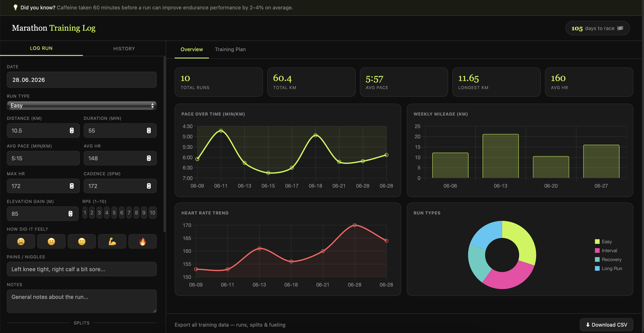
Task: Toggle the Interval legend entry
Action: (606, 251)
